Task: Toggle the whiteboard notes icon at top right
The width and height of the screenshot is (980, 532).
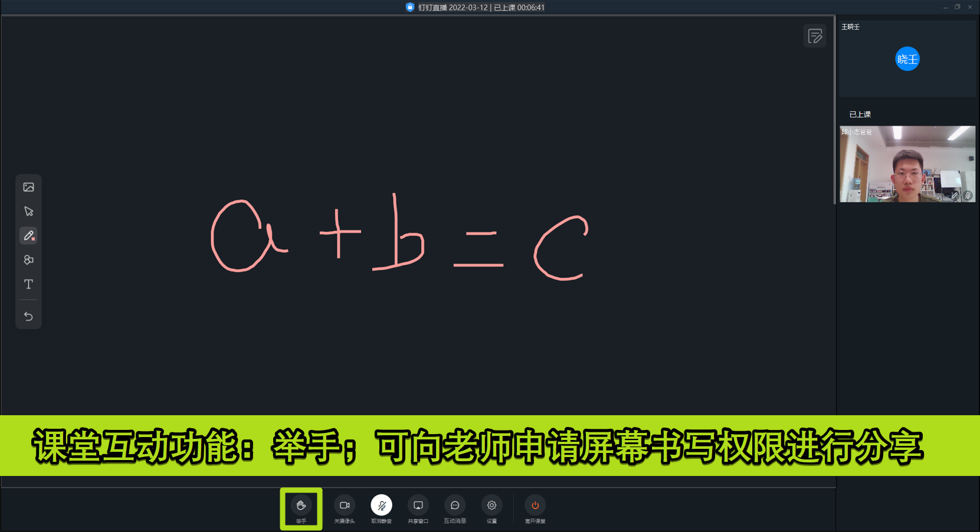Action: click(815, 36)
